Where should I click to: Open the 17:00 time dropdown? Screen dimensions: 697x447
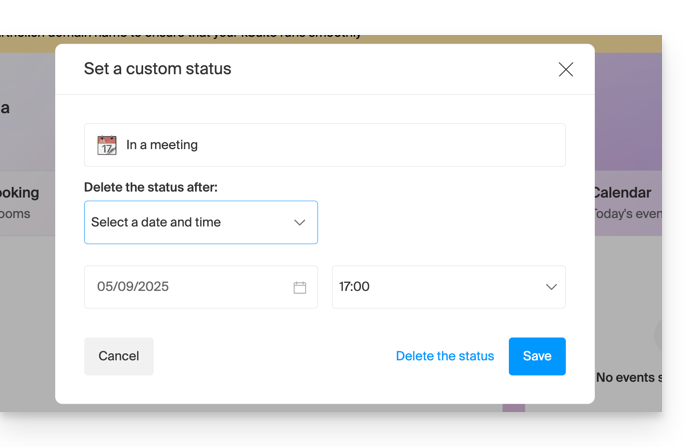click(x=449, y=287)
